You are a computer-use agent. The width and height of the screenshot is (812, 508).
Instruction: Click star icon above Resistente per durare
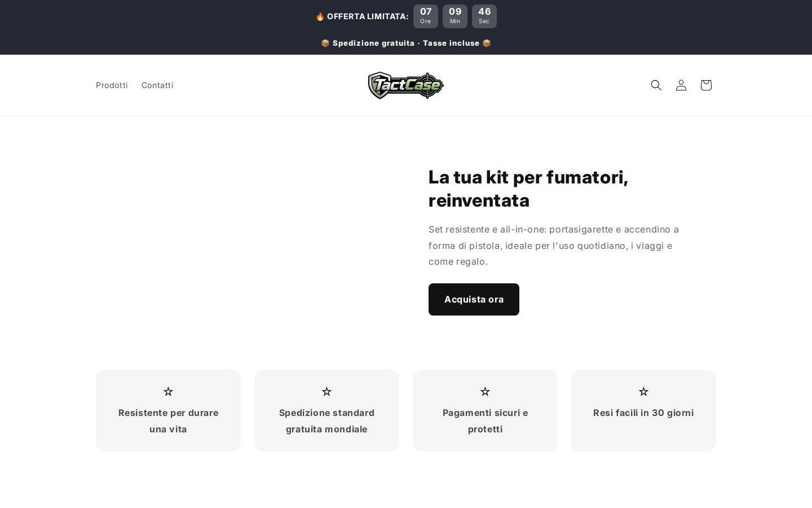[x=168, y=391]
